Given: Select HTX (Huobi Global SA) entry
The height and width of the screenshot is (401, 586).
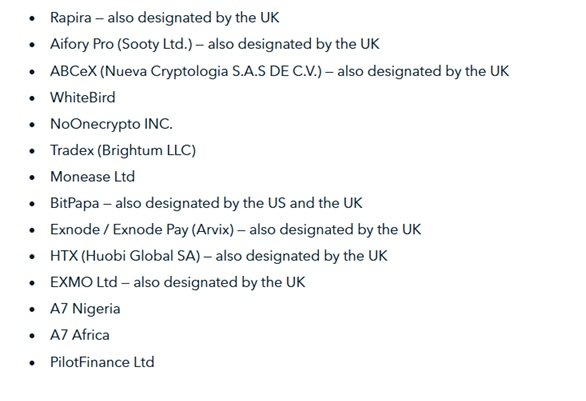Looking at the screenshot, I should (219, 256).
